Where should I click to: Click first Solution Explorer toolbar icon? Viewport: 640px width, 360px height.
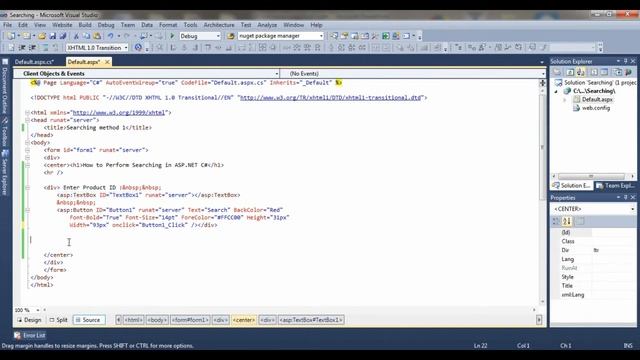tap(557, 72)
